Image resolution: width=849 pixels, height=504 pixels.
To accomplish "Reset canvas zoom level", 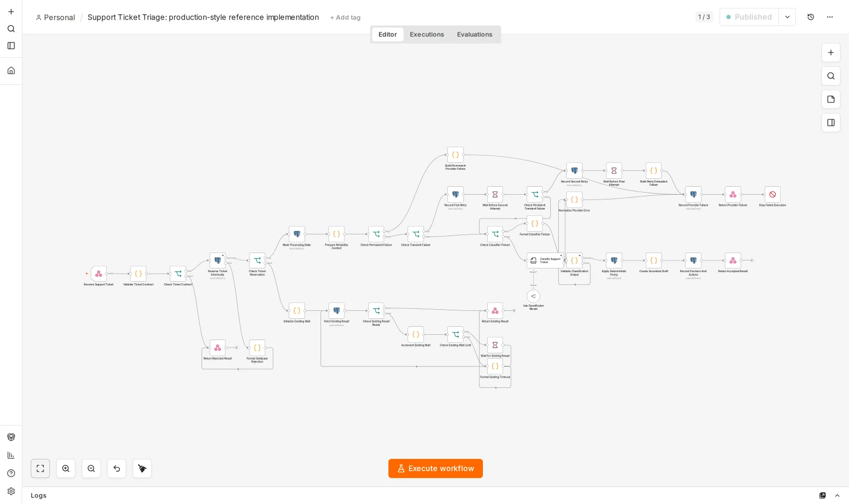I will [x=117, y=468].
